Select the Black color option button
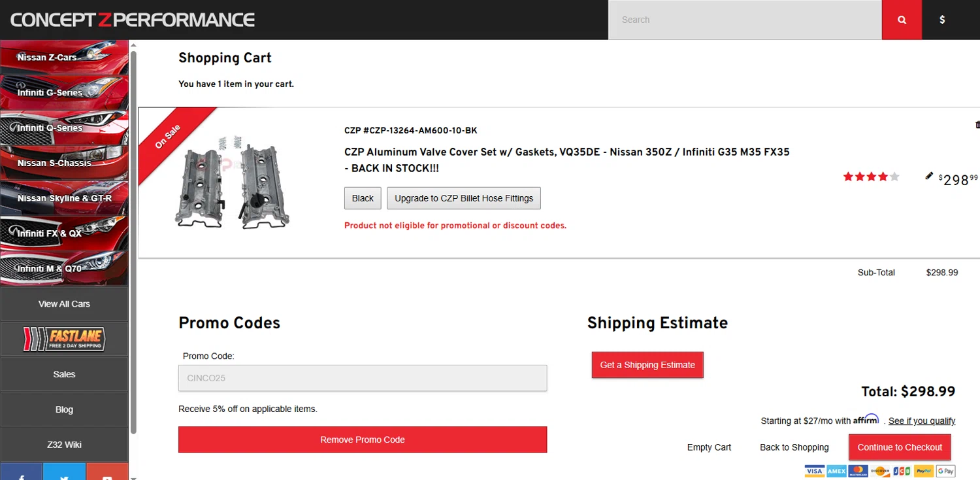The width and height of the screenshot is (980, 480). coord(363,198)
